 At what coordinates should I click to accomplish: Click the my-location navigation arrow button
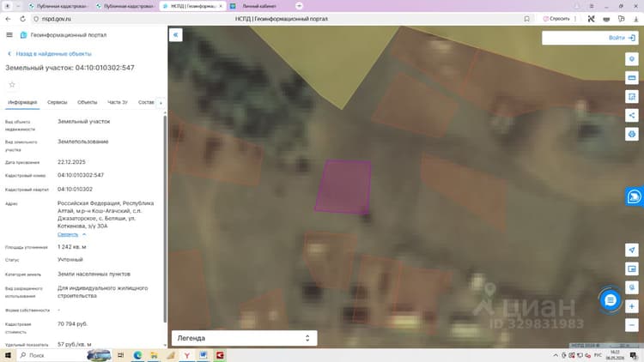pyautogui.click(x=632, y=250)
